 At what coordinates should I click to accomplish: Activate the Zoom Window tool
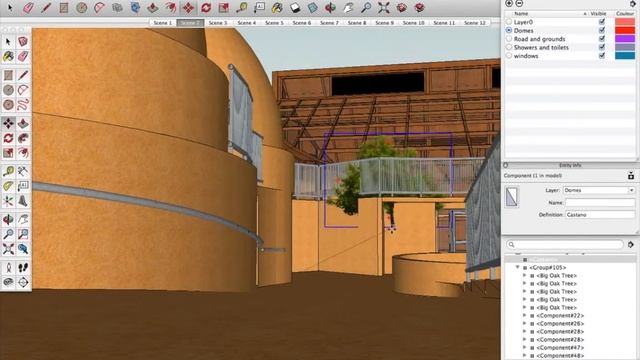[x=23, y=234]
